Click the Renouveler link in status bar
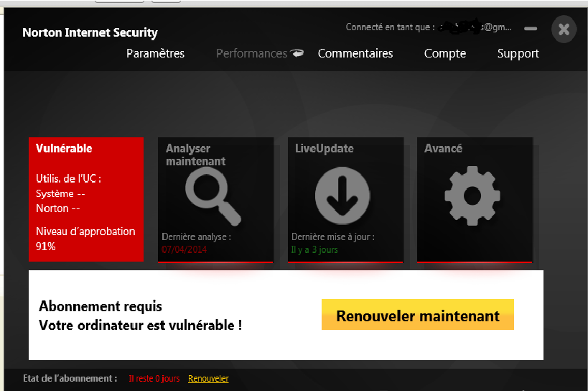Viewport: 588px width, 391px height. [x=208, y=379]
